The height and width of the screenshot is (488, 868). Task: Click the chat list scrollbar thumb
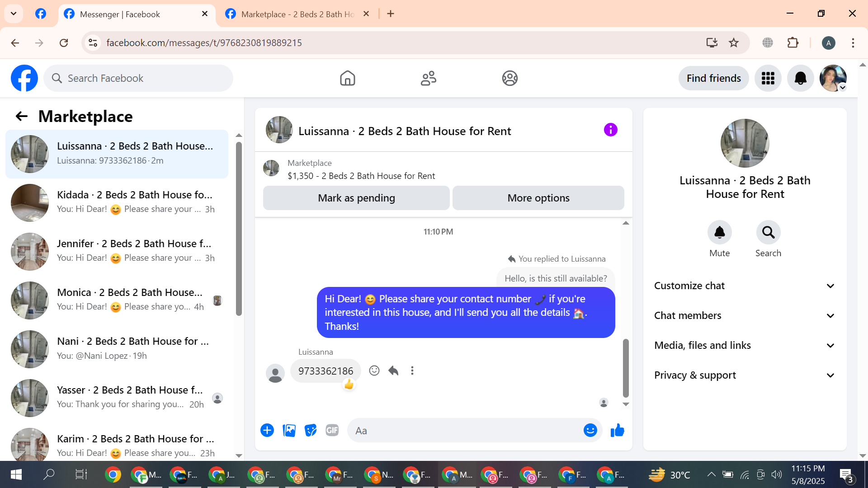tap(239, 229)
